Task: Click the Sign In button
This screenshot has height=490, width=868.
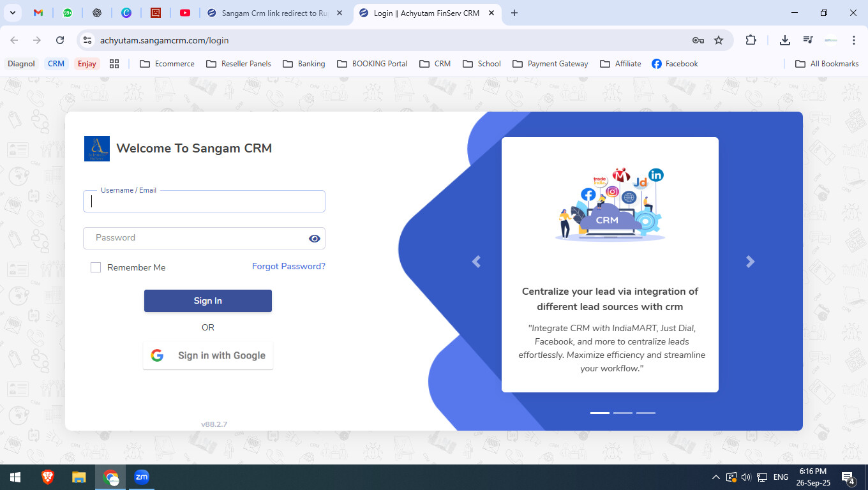Action: (x=208, y=301)
